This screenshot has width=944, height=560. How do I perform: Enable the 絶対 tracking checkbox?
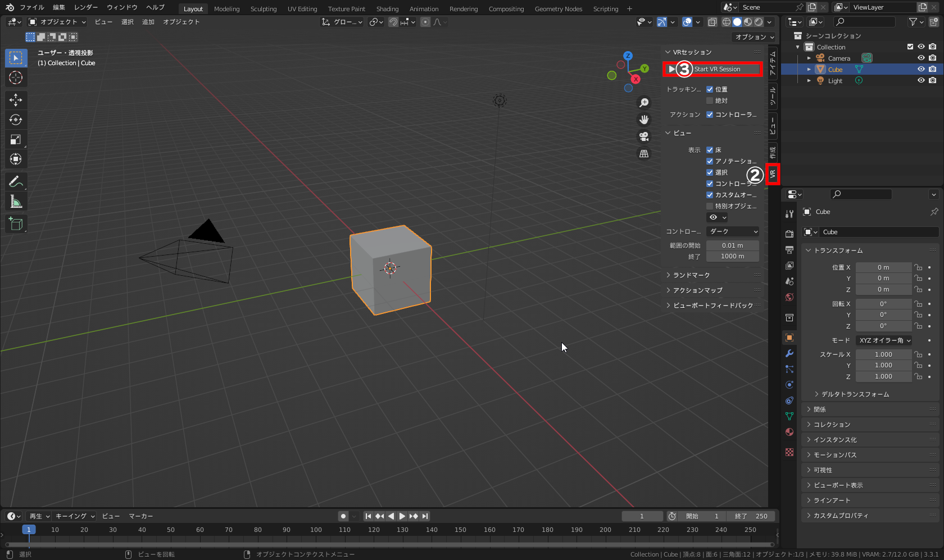[710, 100]
